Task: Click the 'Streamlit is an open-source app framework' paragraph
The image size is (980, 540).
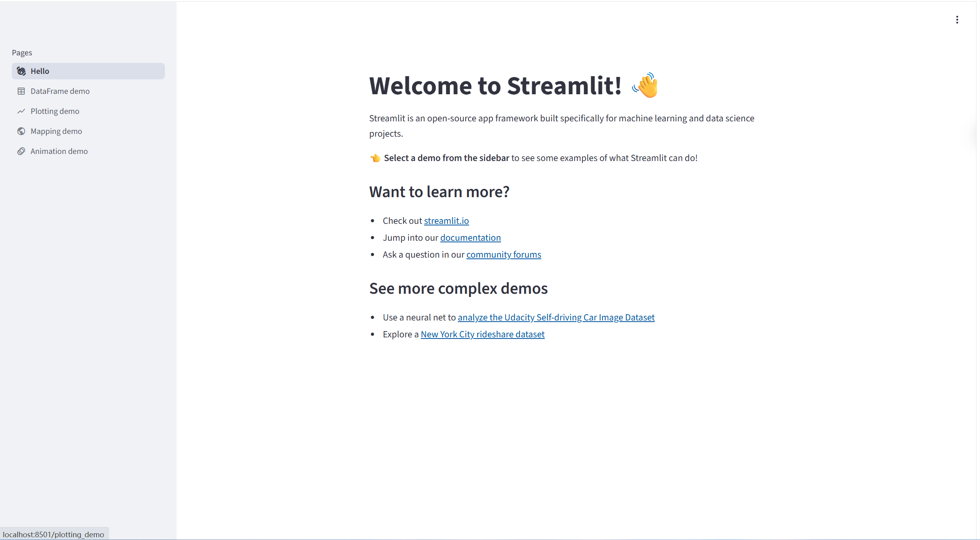Action: 562,126
